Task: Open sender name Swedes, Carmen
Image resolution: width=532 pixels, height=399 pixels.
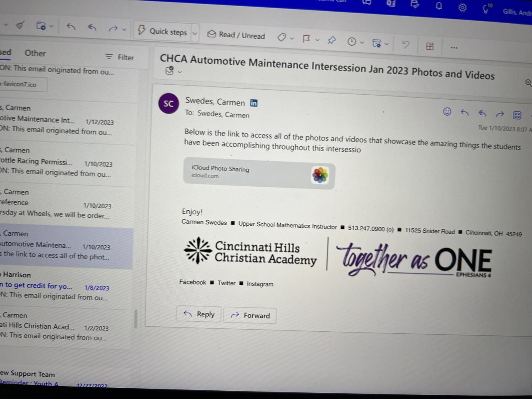Action: [215, 101]
